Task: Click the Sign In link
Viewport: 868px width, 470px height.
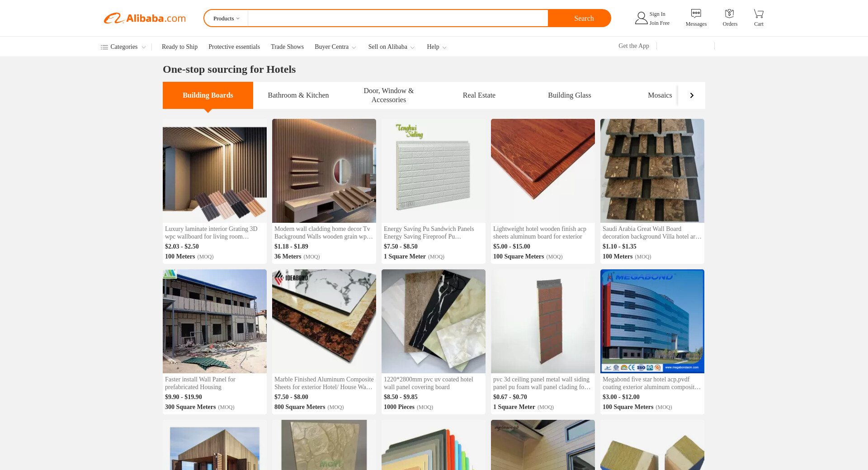Action: [657, 14]
